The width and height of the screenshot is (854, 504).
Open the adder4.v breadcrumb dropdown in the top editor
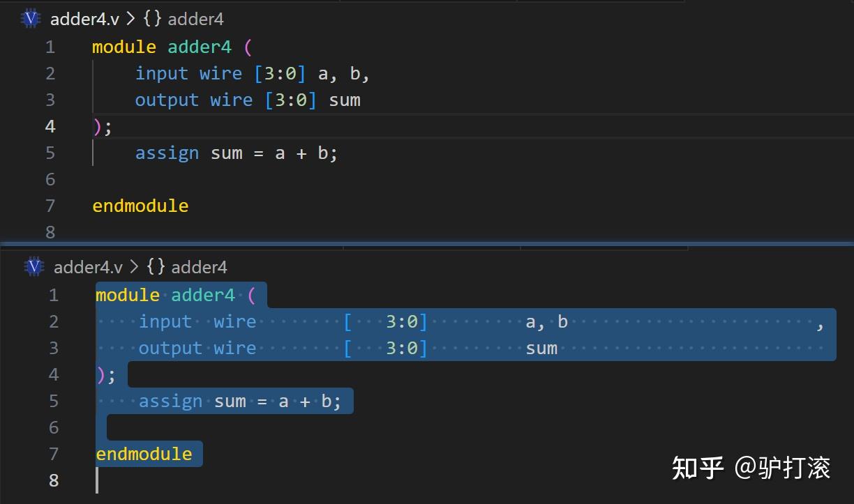(x=84, y=19)
